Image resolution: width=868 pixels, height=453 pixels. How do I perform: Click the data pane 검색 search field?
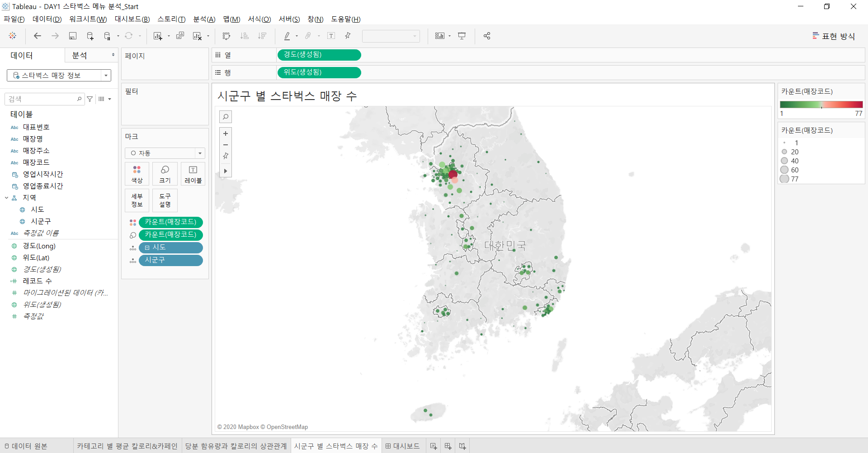point(44,99)
